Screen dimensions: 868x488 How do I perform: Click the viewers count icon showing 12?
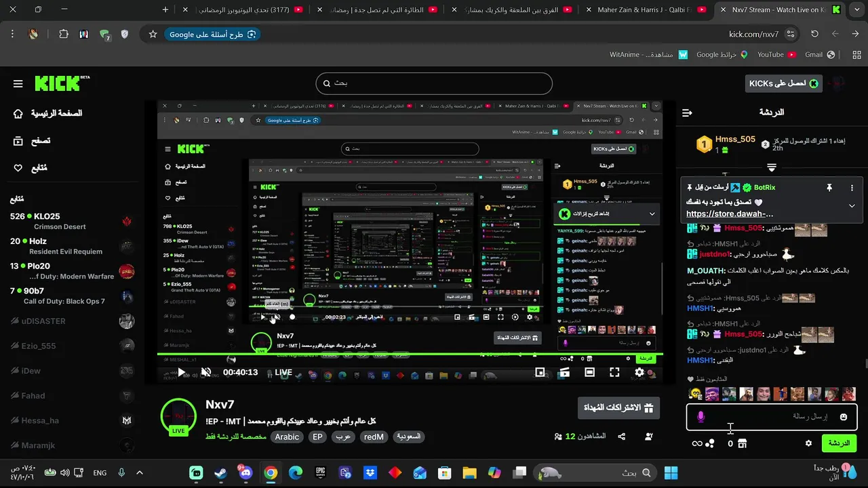click(x=559, y=437)
